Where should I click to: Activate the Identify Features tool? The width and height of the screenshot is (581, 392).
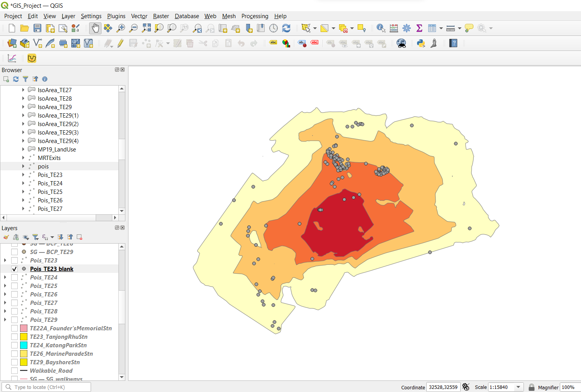click(x=381, y=28)
